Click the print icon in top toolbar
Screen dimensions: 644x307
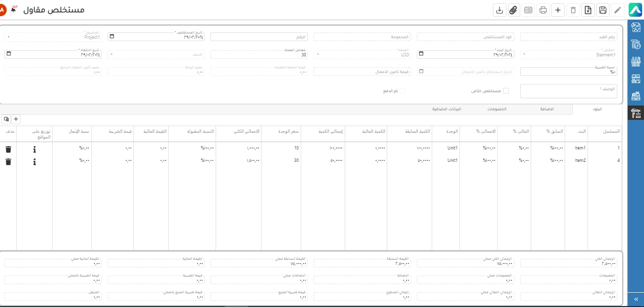[x=543, y=10]
